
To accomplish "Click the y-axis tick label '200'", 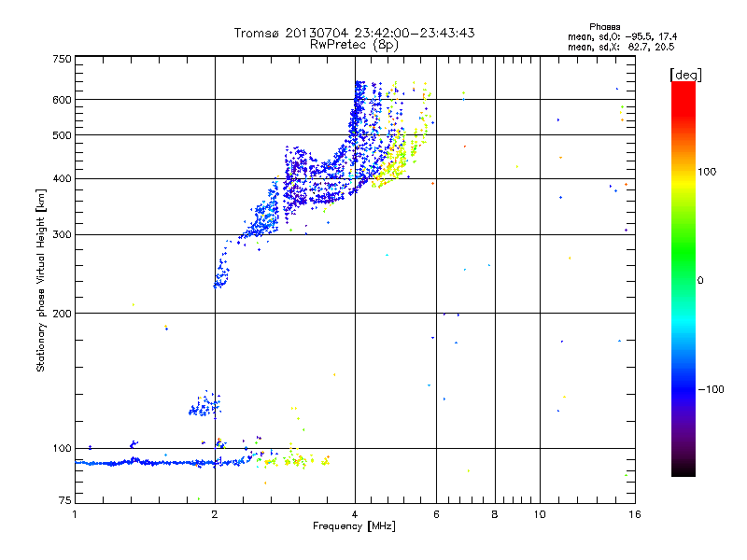I will point(62,314).
